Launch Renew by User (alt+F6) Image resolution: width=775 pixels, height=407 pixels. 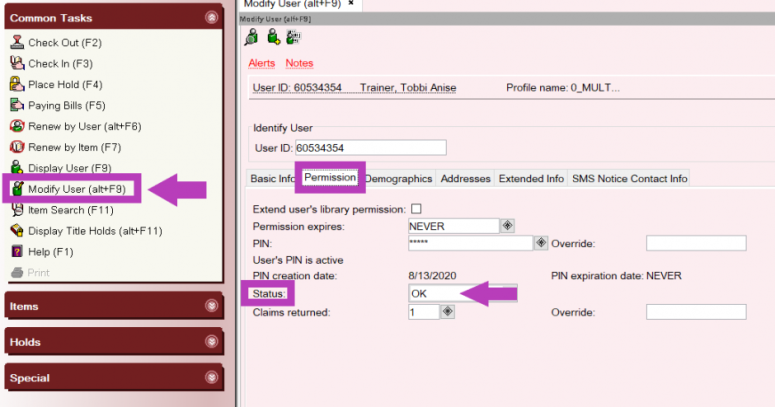coord(85,126)
